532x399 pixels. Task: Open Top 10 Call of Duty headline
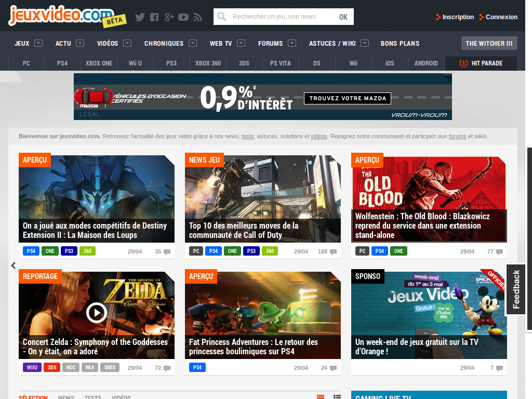[x=244, y=230]
